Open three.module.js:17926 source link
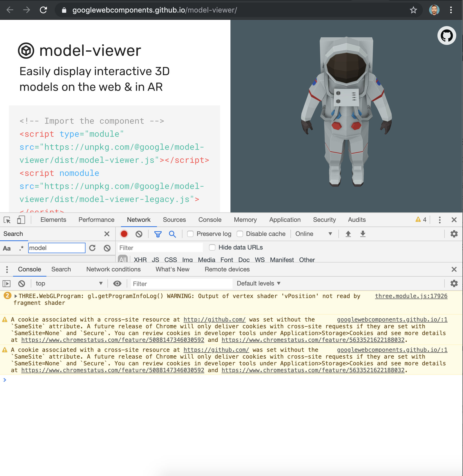463x476 pixels. click(x=411, y=296)
